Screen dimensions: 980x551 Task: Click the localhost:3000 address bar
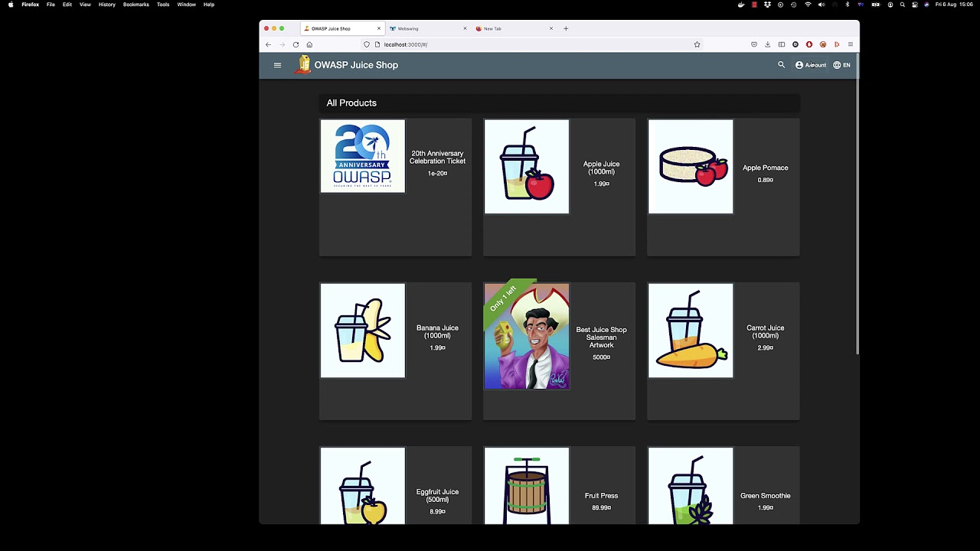tap(532, 44)
